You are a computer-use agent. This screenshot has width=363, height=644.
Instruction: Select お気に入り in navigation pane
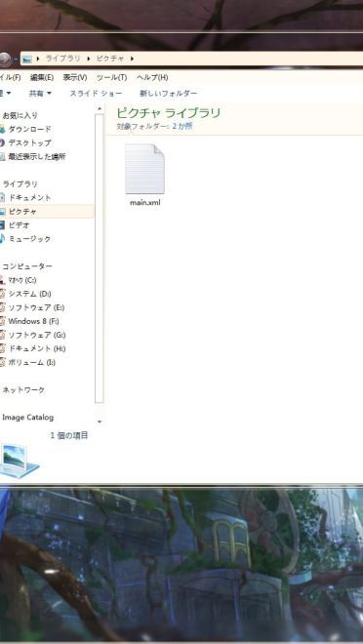[20, 115]
